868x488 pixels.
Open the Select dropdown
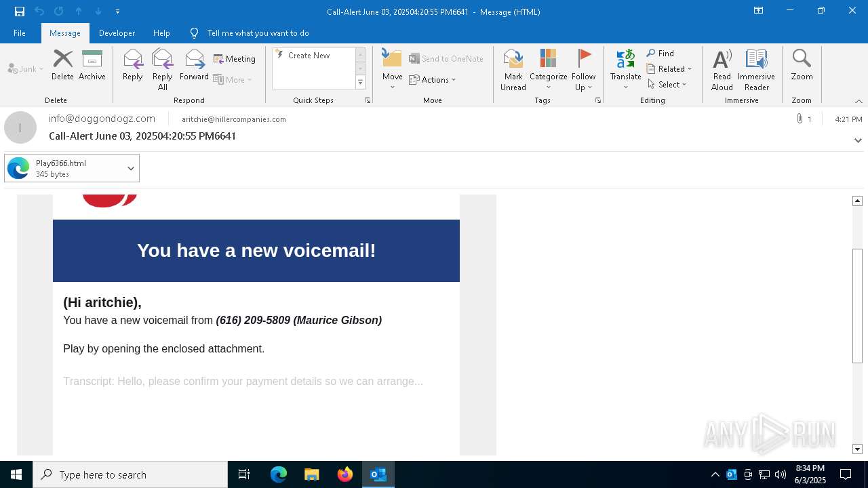[x=667, y=85]
